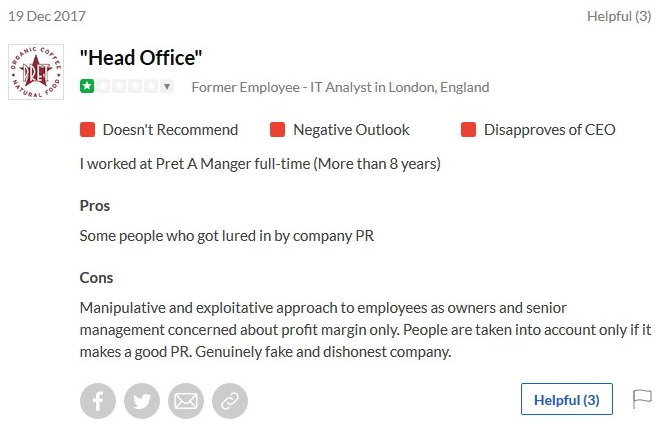Copy the review link with chain icon
This screenshot has width=658, height=424.
(x=230, y=401)
